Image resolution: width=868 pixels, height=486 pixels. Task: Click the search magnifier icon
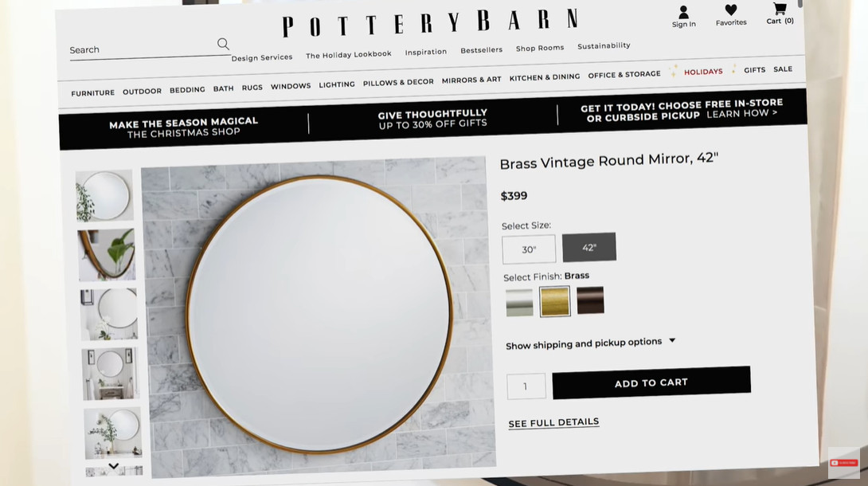223,44
